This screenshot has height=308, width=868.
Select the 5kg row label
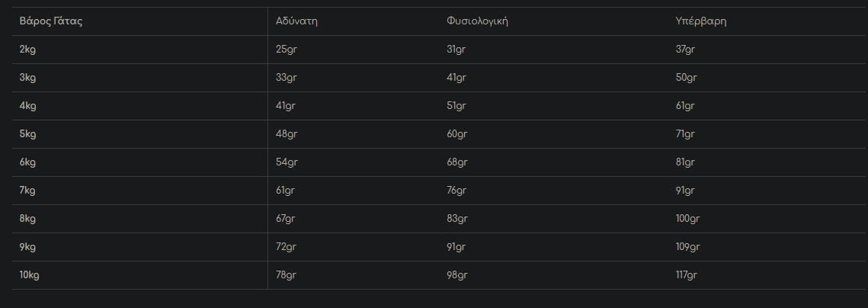(28, 134)
